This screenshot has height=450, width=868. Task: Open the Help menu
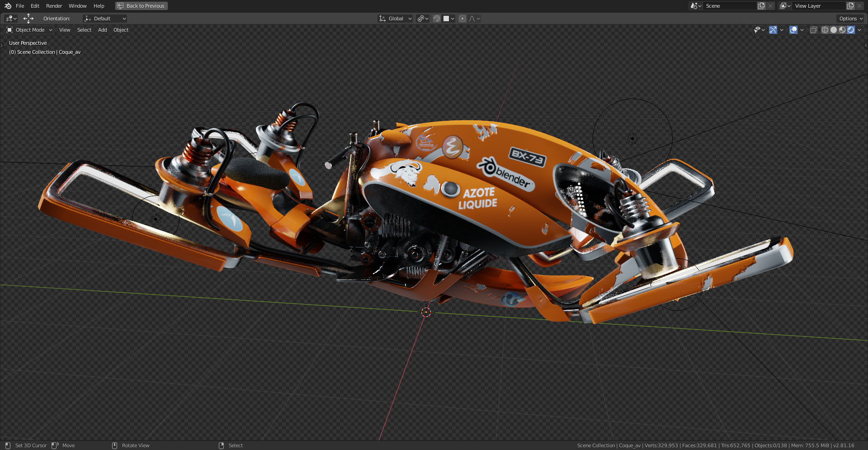(x=99, y=6)
